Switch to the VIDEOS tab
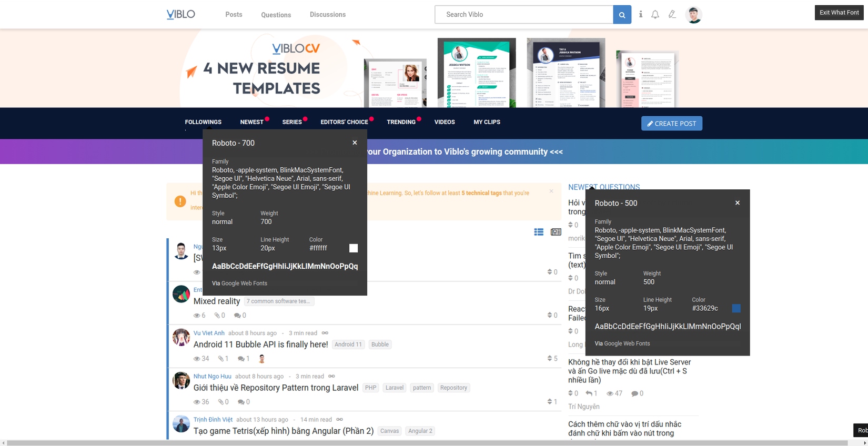Image resolution: width=868 pixels, height=446 pixels. (x=445, y=122)
